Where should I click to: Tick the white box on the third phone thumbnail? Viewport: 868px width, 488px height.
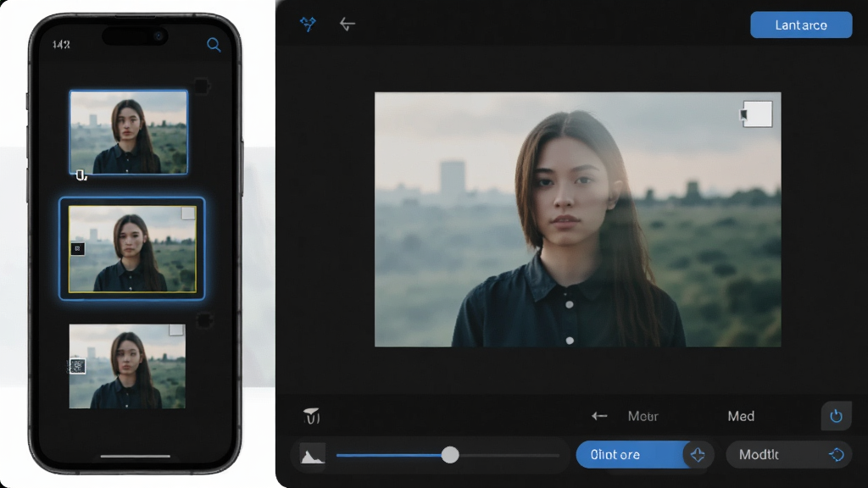pyautogui.click(x=176, y=330)
